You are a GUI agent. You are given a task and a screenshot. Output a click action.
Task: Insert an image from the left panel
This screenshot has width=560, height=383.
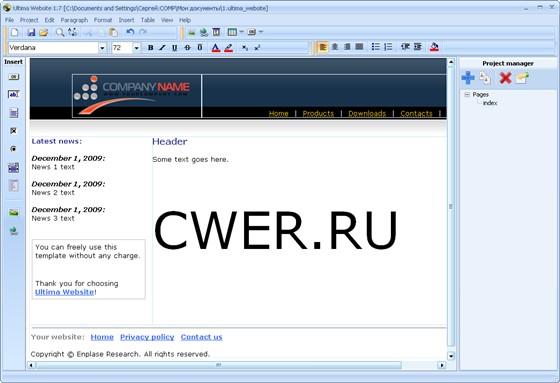(x=14, y=213)
